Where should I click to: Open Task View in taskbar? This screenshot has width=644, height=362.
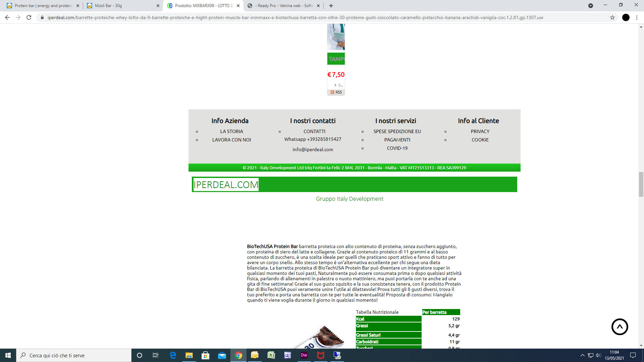click(156, 355)
